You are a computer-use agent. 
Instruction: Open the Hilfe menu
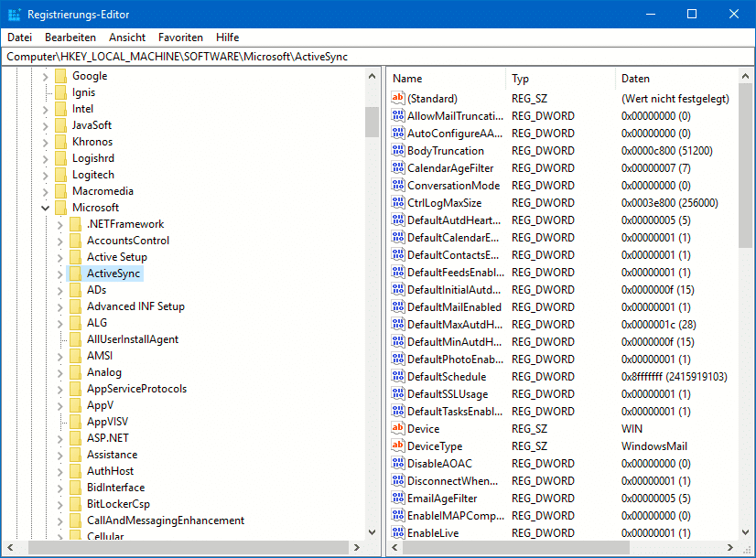click(228, 38)
